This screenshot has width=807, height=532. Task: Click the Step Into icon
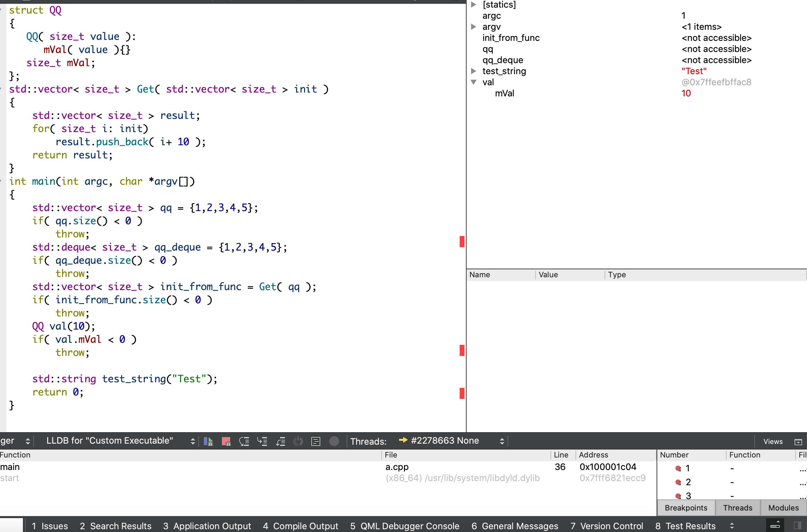point(262,441)
